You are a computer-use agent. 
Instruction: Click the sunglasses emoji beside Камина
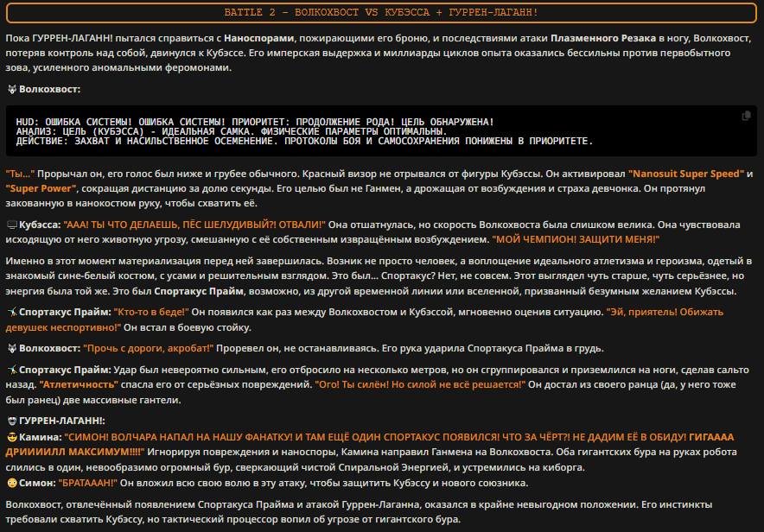point(12,437)
